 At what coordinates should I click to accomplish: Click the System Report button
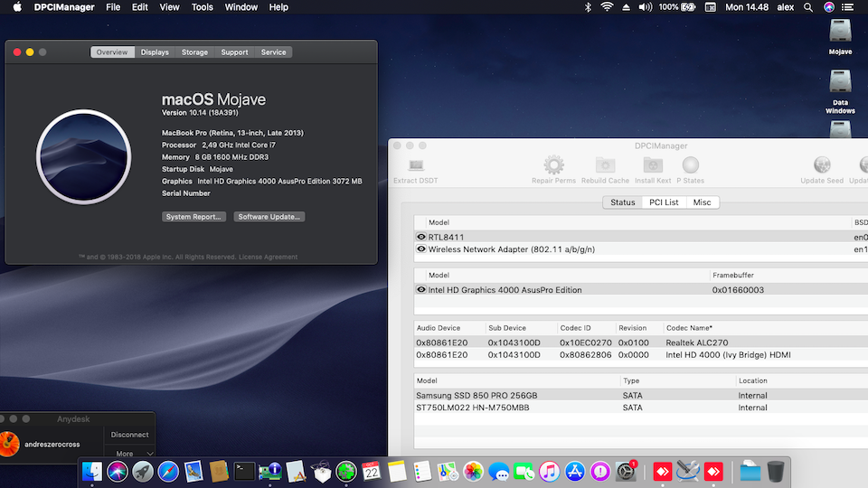pyautogui.click(x=193, y=217)
